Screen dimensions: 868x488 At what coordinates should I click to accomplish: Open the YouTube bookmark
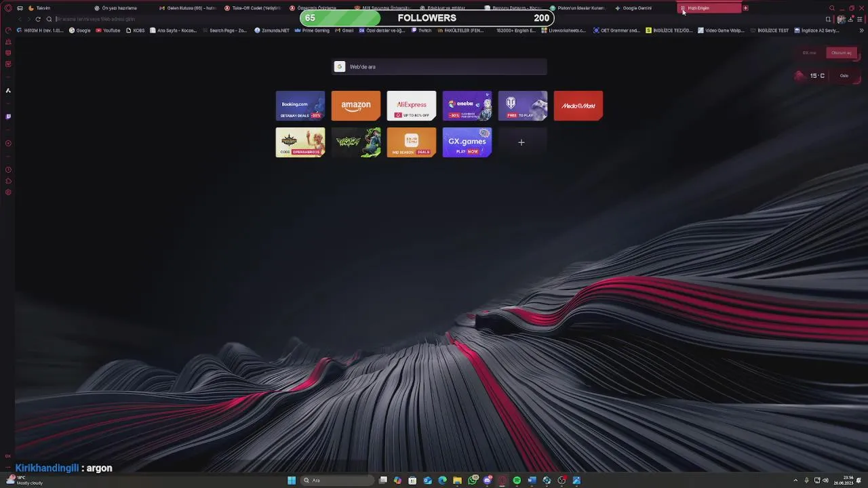click(108, 30)
